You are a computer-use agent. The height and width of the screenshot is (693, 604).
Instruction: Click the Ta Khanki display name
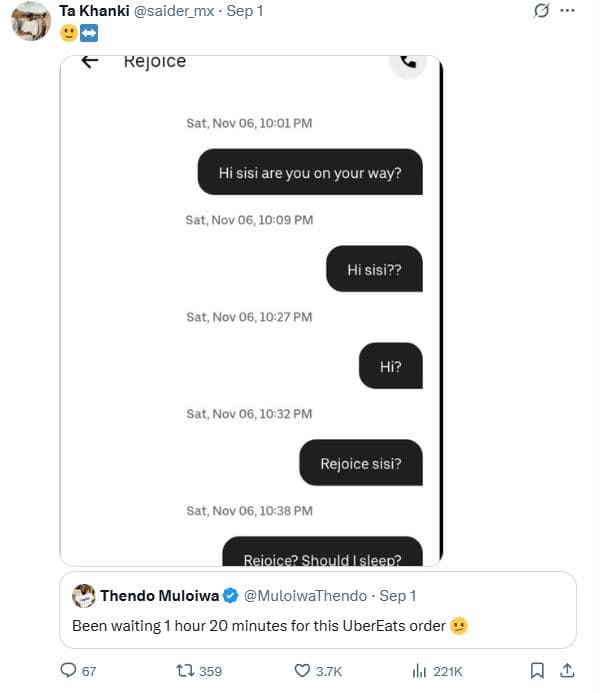(94, 11)
